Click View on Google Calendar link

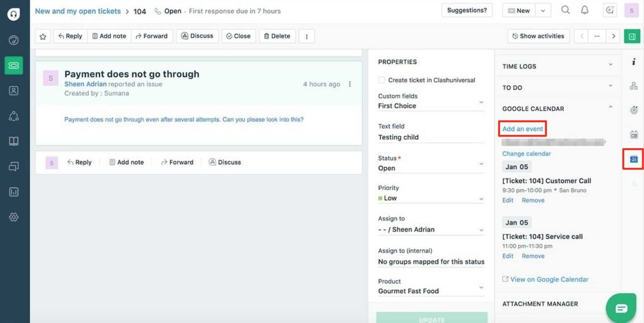[x=549, y=279]
